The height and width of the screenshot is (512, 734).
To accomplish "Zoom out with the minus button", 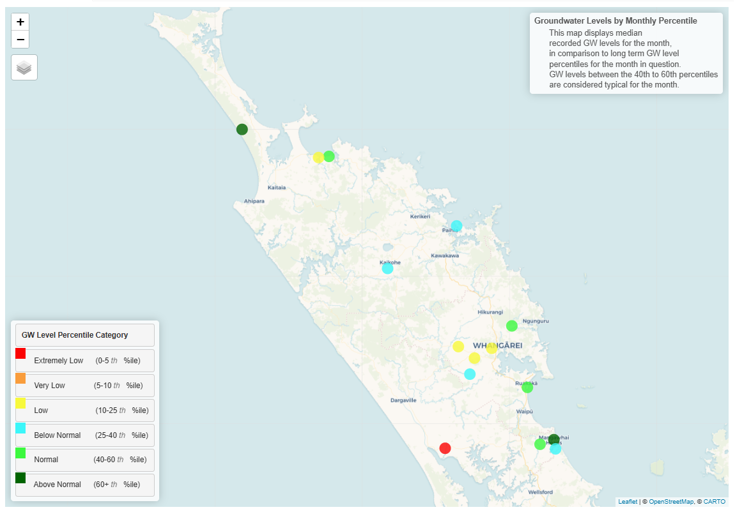I will click(x=20, y=39).
